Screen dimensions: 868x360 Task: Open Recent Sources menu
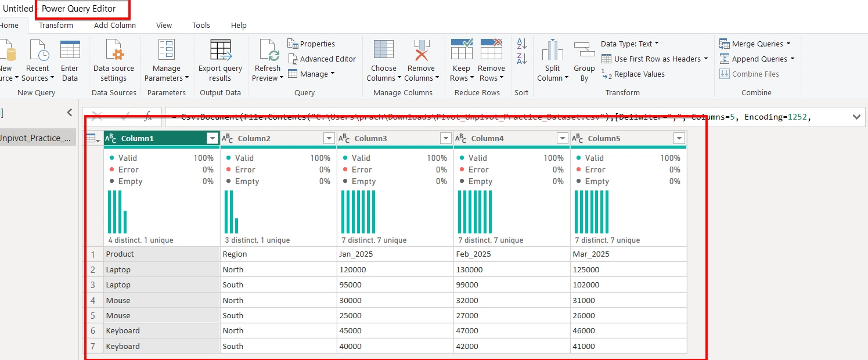[x=38, y=61]
